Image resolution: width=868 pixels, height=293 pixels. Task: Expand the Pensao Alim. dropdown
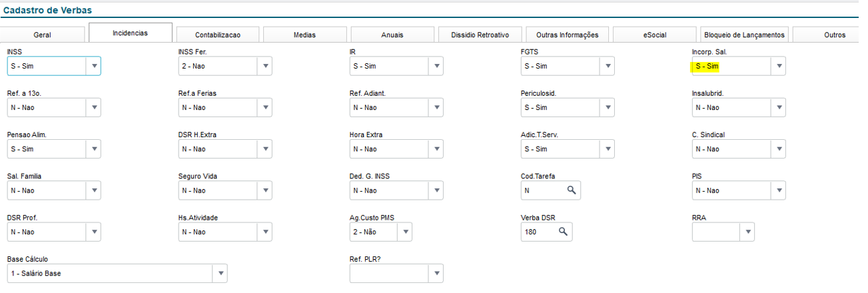tap(94, 149)
